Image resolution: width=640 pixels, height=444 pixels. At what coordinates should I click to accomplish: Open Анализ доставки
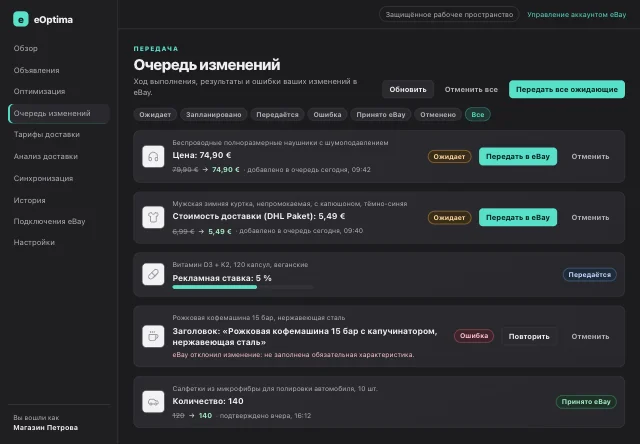click(x=45, y=156)
